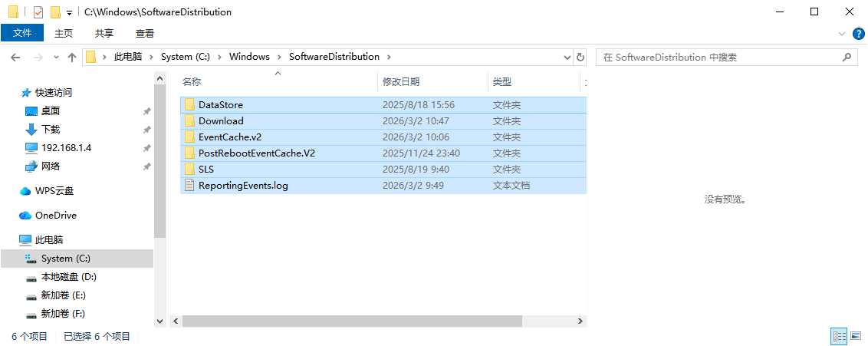Image resolution: width=868 pixels, height=346 pixels.
Task: Switch to the 共享 ribbon tab
Action: click(x=104, y=33)
